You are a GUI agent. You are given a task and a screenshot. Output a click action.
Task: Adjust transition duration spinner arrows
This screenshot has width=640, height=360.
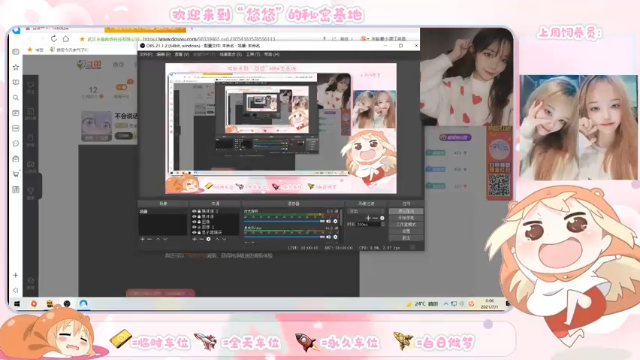click(382, 224)
